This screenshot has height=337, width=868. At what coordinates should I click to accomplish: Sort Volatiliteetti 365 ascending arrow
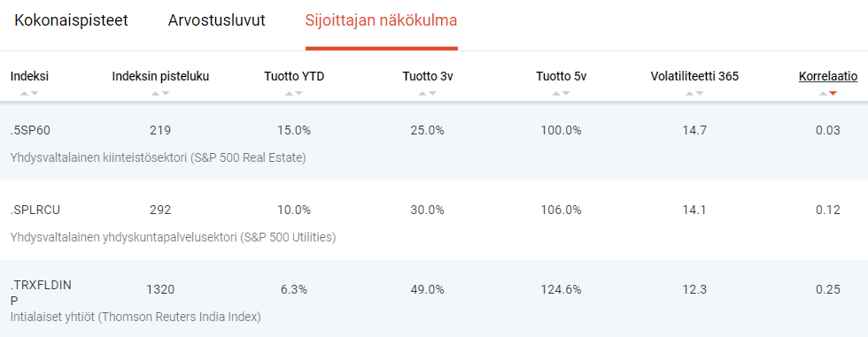coord(689,94)
